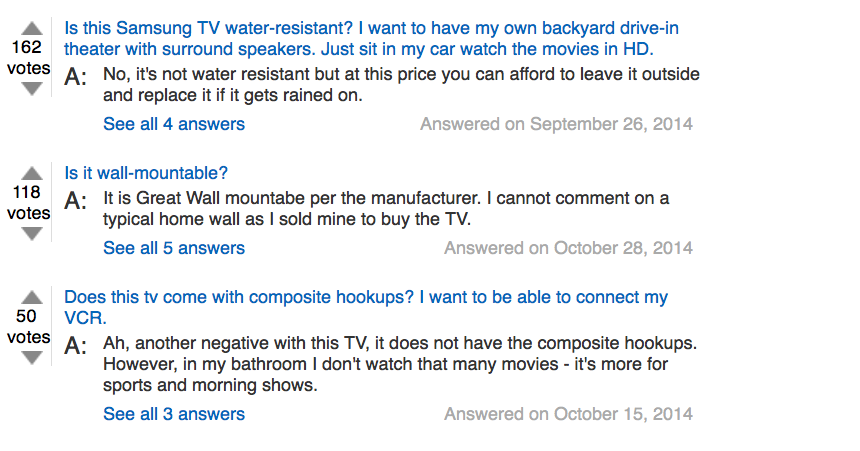Screen dimensions: 860x451
Task: Click "Answered on October 28, 2014" date
Action: [x=568, y=248]
